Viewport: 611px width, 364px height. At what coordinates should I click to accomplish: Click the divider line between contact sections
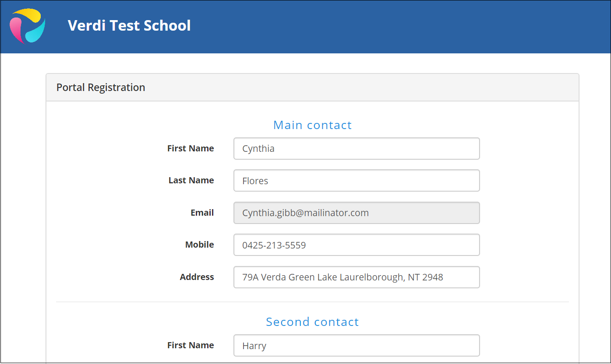pyautogui.click(x=312, y=302)
